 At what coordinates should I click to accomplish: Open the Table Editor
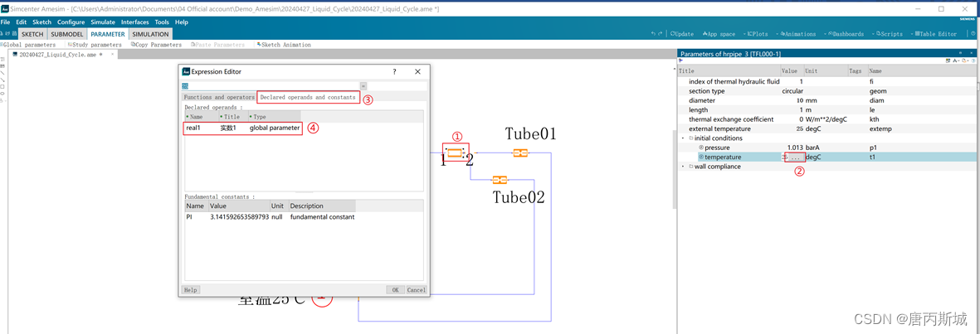pyautogui.click(x=936, y=34)
